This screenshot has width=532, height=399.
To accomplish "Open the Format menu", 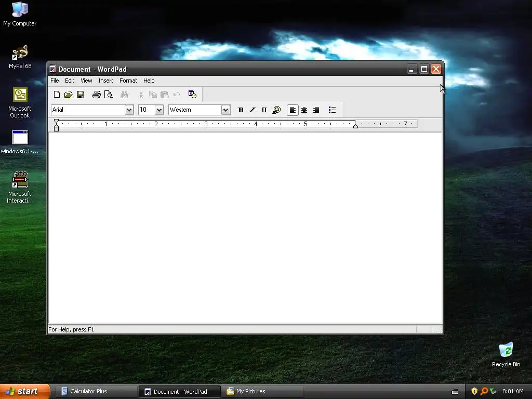I will (128, 81).
